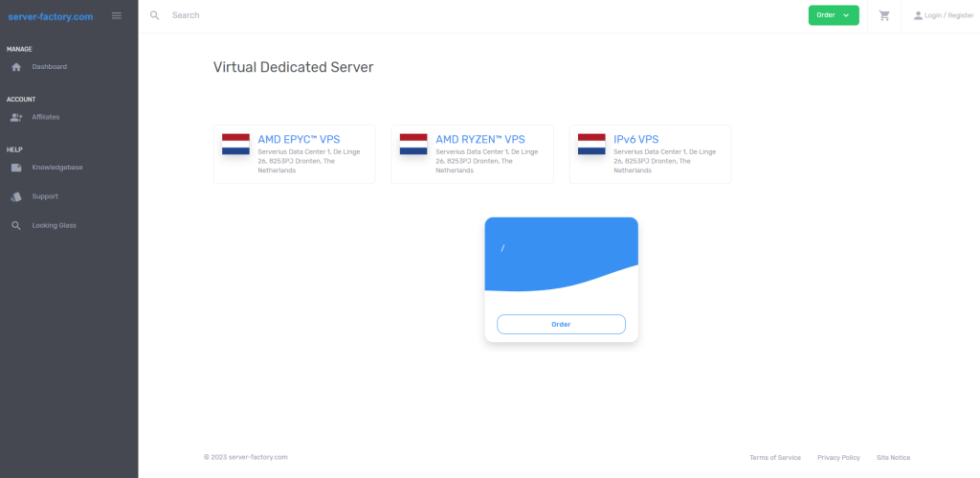Click the Support icon in sidebar

(17, 196)
